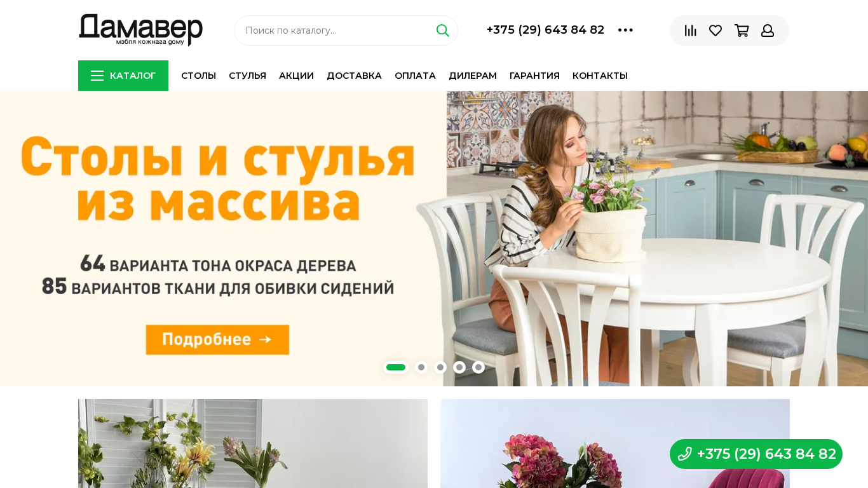The height and width of the screenshot is (488, 868).
Task: Click the hamburger icon in Каталог button
Action: [x=97, y=76]
